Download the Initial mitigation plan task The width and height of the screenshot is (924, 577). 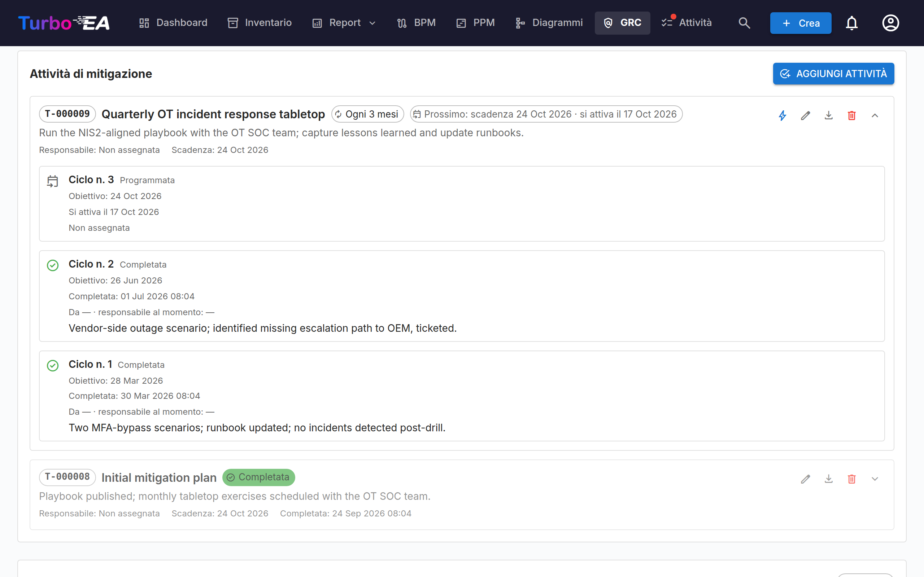coord(829,479)
